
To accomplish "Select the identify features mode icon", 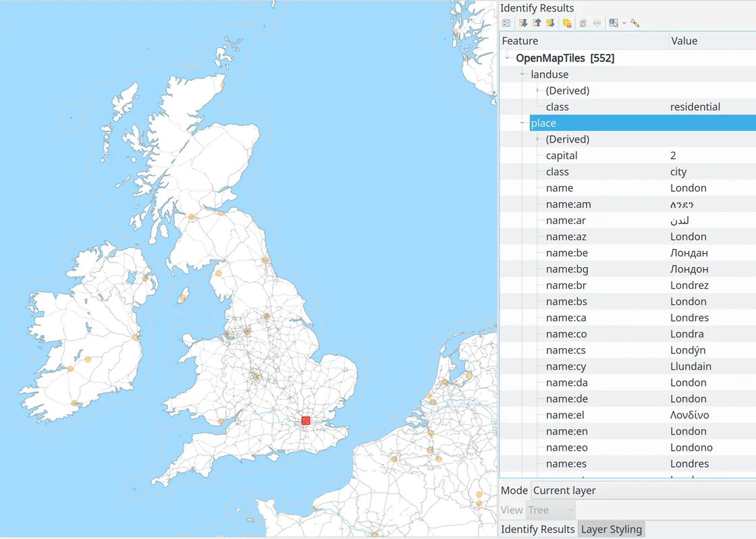I will pos(613,23).
